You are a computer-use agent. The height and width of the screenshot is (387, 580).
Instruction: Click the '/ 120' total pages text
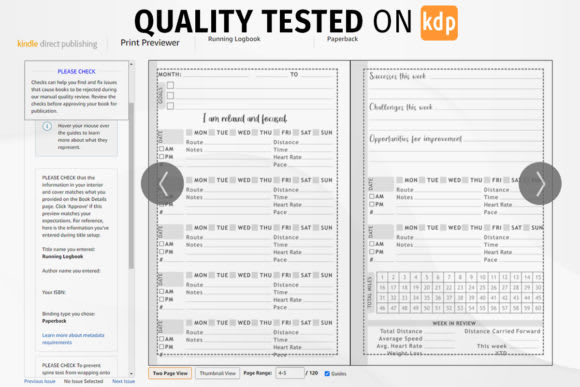(312, 373)
